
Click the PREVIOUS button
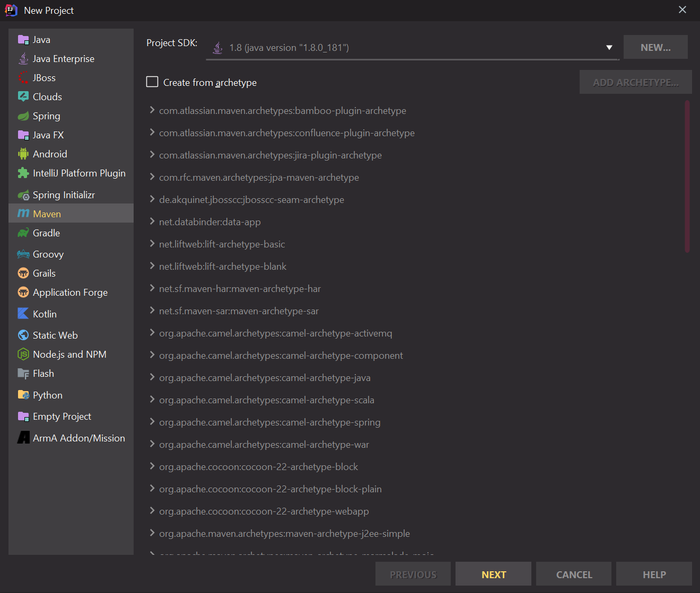(x=413, y=574)
